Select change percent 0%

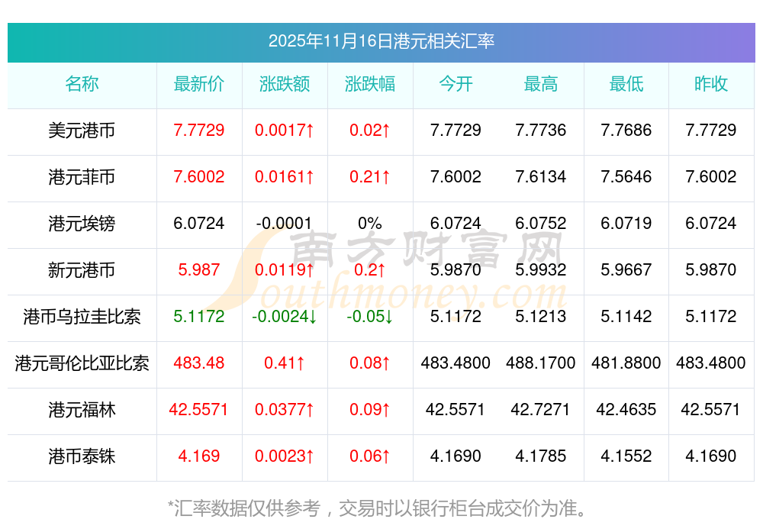pos(370,224)
